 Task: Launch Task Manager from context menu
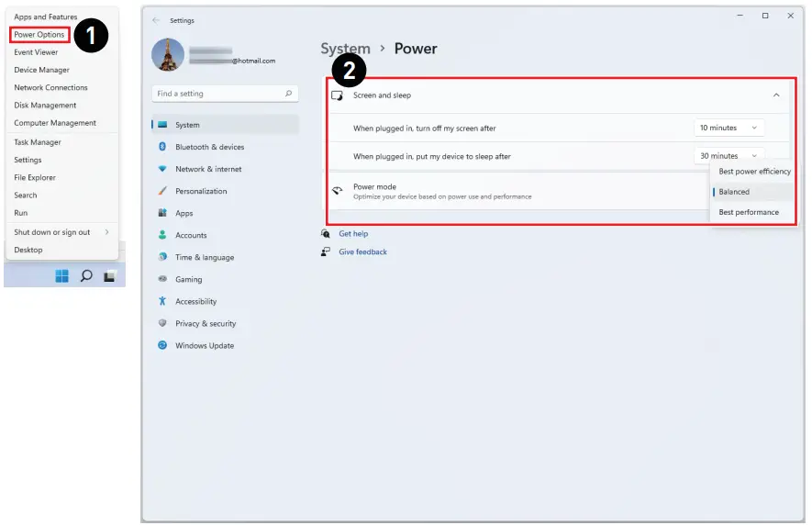pos(38,142)
